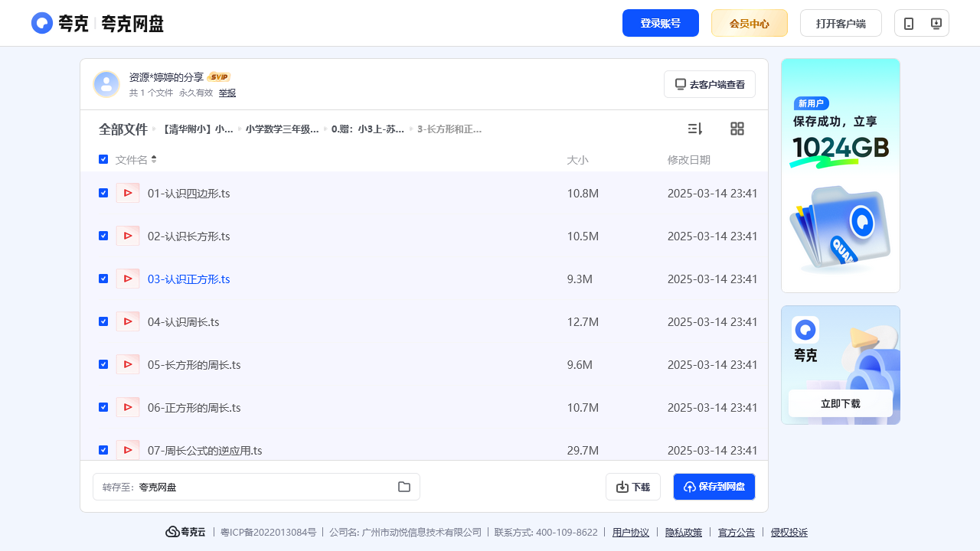Click the 修改日期 column header

[x=689, y=159]
